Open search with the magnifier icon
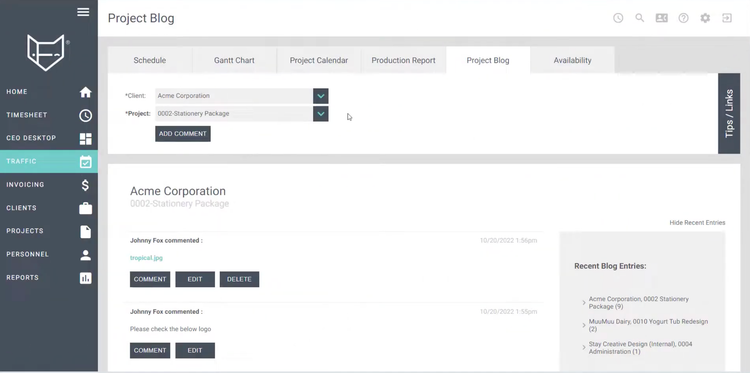Viewport: 750px width, 373px height. [640, 18]
